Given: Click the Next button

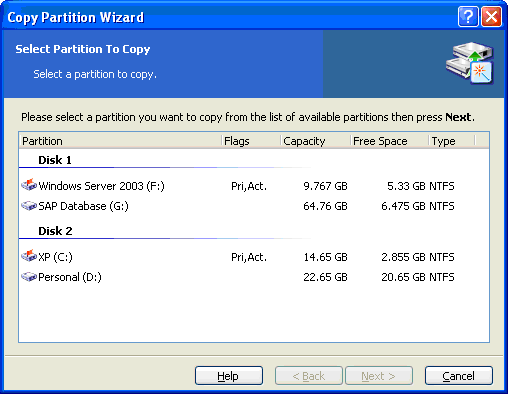Looking at the screenshot, I should click(379, 376).
